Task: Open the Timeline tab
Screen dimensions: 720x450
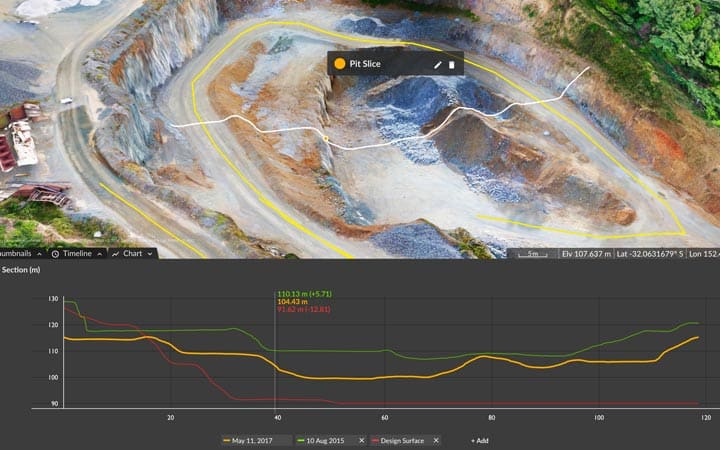Action: [77, 253]
